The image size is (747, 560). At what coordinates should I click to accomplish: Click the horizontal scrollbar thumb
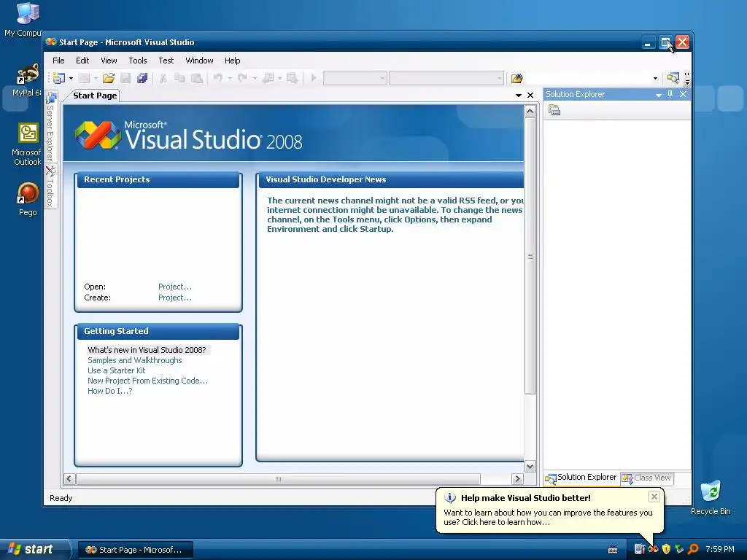(x=278, y=478)
